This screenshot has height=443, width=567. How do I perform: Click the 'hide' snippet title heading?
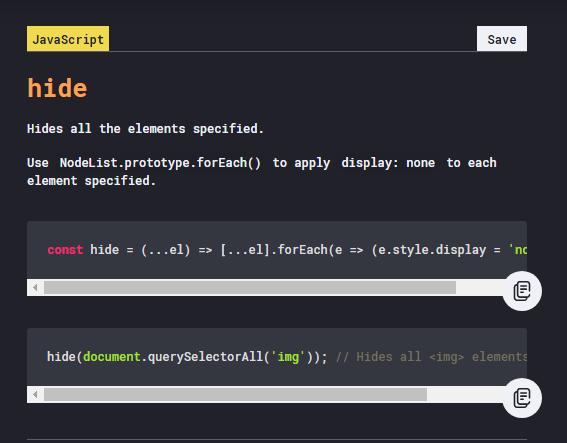[x=57, y=88]
